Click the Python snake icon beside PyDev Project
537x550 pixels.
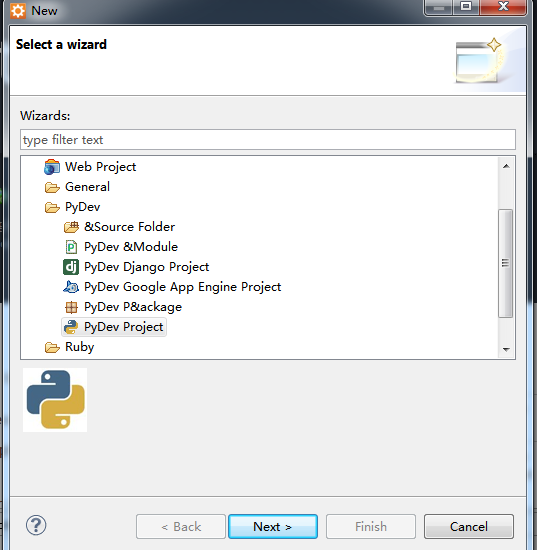click(x=71, y=327)
